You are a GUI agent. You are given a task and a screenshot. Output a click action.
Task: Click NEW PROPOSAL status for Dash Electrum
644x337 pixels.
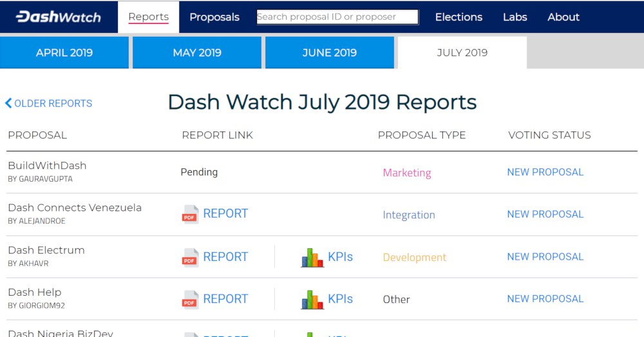(x=545, y=257)
